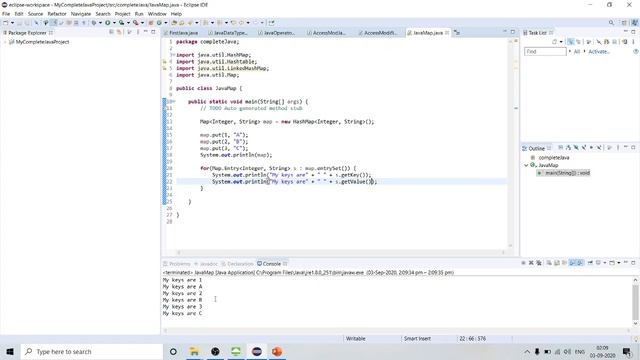Image resolution: width=640 pixels, height=360 pixels.
Task: Open the Refactor menu
Action: click(57, 13)
